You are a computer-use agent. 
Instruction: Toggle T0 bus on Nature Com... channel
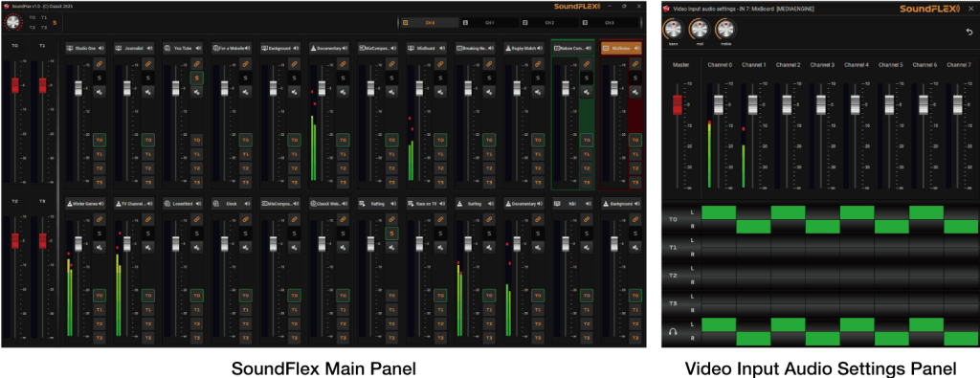587,140
